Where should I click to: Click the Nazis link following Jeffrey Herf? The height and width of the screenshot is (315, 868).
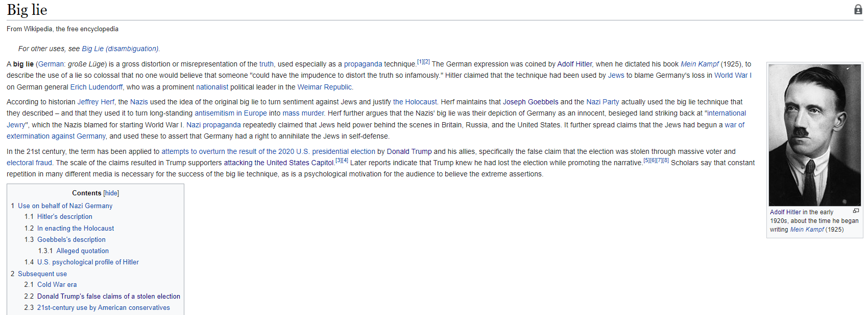(139, 102)
